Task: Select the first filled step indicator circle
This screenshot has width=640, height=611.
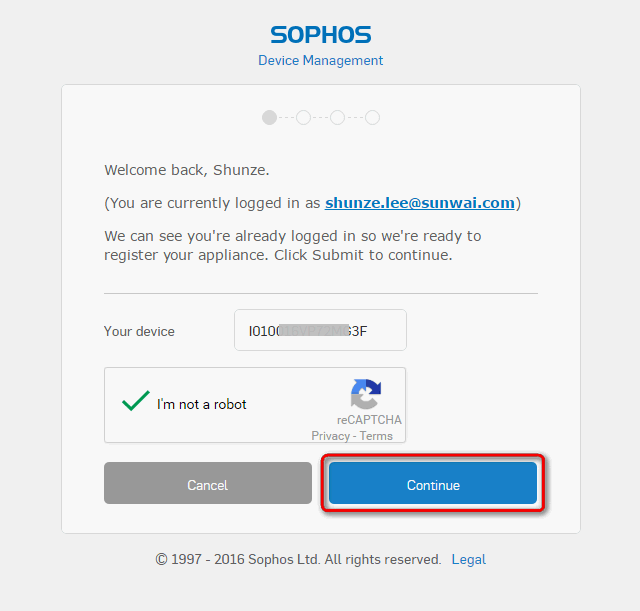Action: pos(269,118)
